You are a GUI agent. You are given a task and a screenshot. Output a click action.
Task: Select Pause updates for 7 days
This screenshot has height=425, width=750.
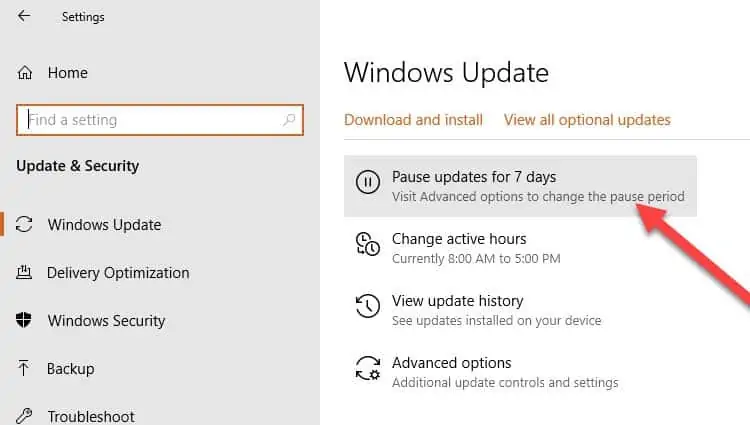click(x=474, y=177)
